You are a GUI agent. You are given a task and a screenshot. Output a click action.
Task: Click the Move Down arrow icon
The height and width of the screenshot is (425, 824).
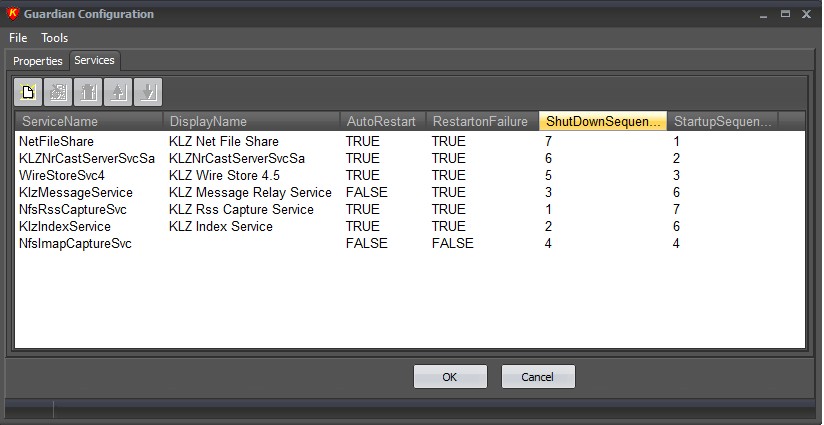point(148,92)
